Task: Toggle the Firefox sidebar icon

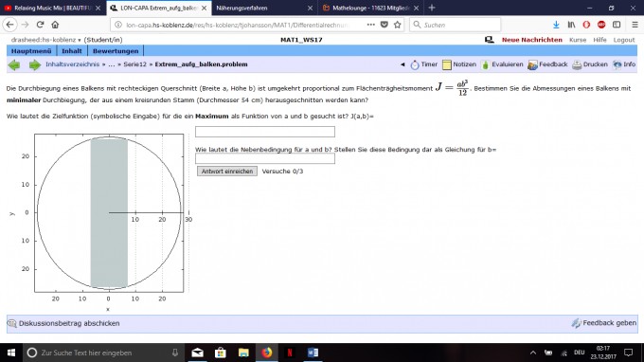Action: coord(617,25)
